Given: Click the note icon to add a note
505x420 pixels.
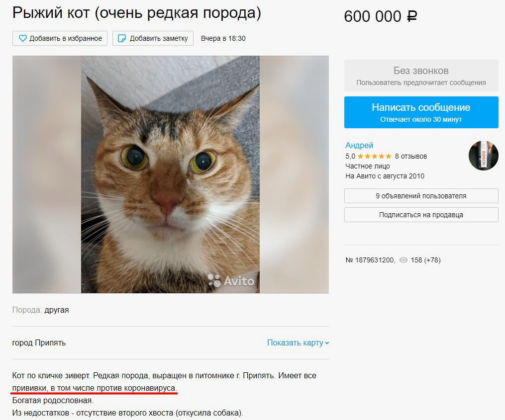Looking at the screenshot, I should tap(121, 38).
